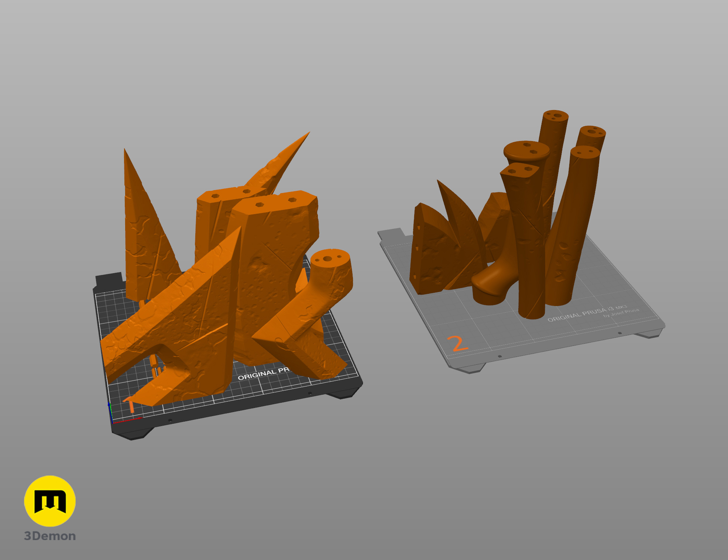Click the "ORIGINAL PR" text on the dark bed
Image resolution: width=728 pixels, height=560 pixels.
[263, 374]
